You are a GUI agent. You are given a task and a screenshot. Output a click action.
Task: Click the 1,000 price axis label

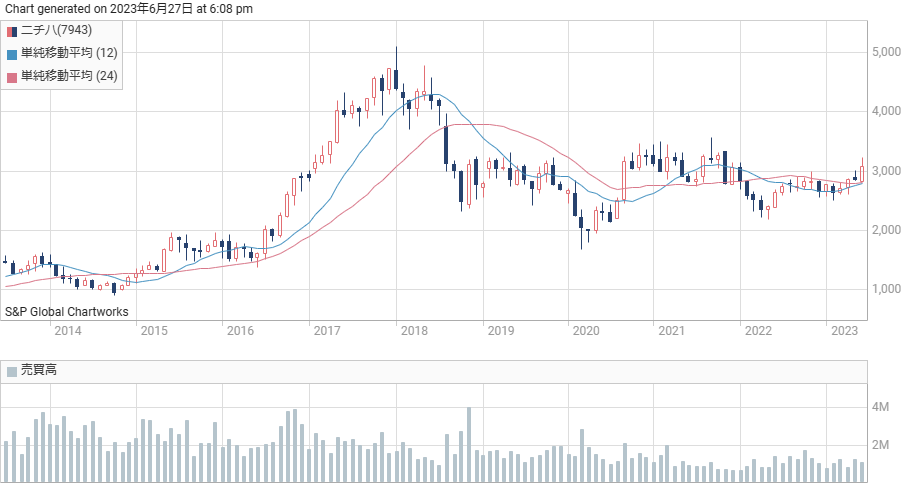887,289
